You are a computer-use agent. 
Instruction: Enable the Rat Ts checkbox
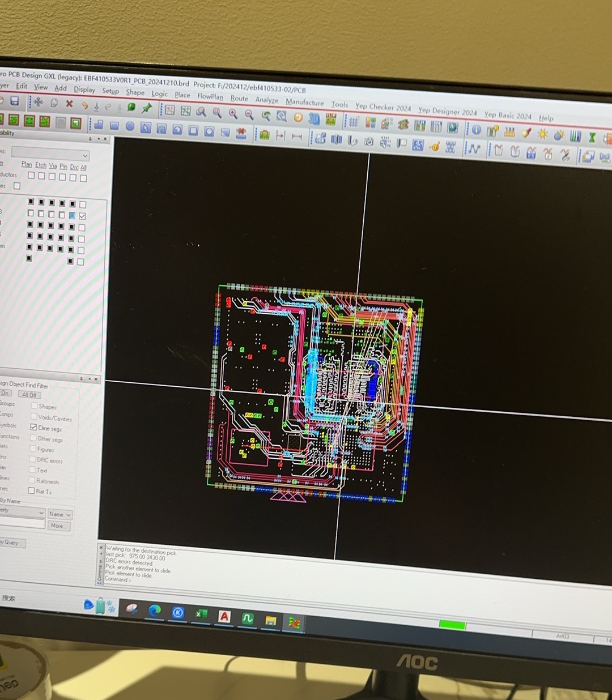coord(32,490)
